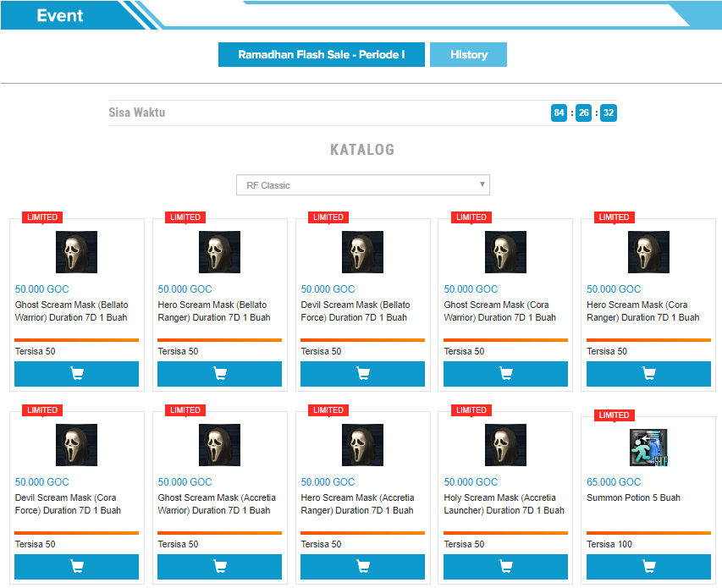This screenshot has width=722, height=588.
Task: Select Holy Scream Mask (Accretia Launcher) title text
Action: pos(504,503)
